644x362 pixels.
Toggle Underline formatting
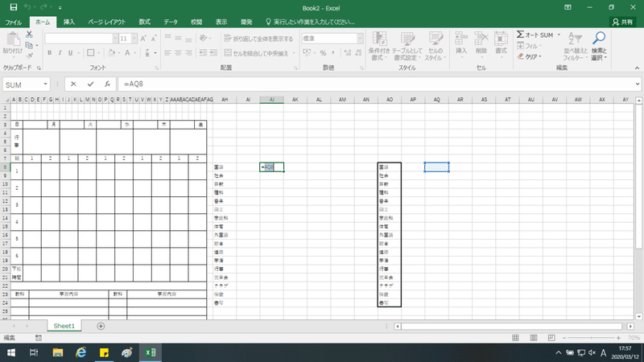click(70, 53)
